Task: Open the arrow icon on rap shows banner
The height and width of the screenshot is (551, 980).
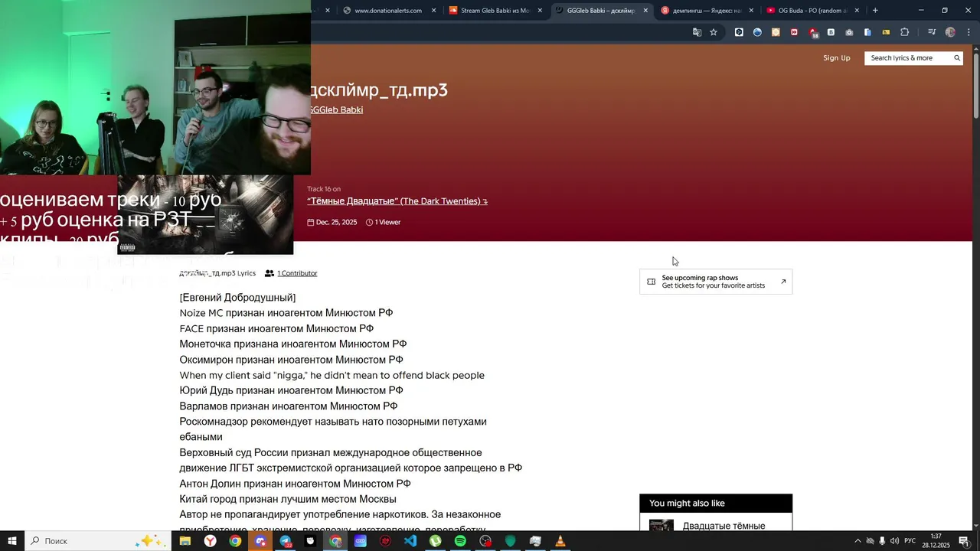Action: [783, 282]
